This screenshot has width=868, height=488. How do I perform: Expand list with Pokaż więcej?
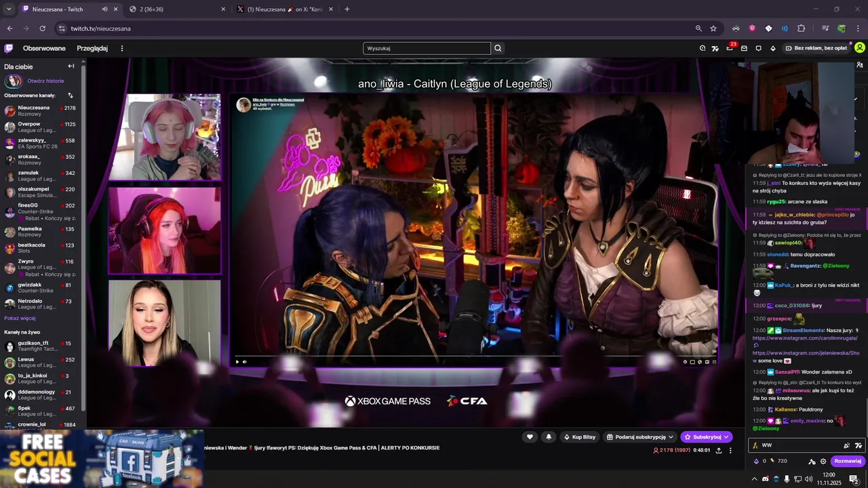pyautogui.click(x=20, y=318)
